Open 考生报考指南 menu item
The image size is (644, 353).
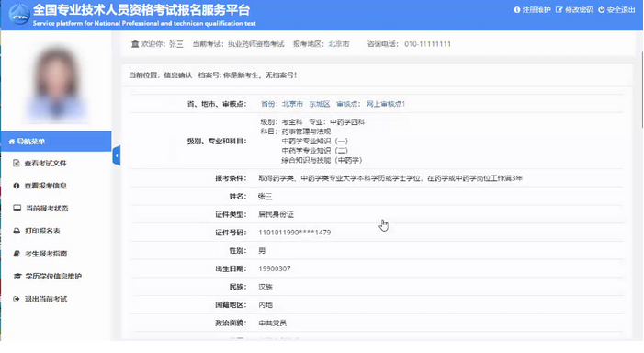point(46,254)
